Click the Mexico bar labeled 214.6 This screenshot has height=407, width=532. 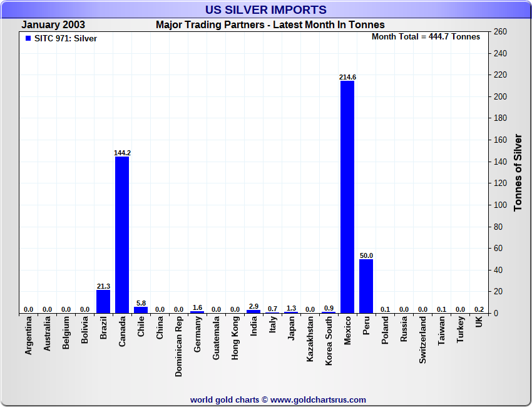point(347,197)
